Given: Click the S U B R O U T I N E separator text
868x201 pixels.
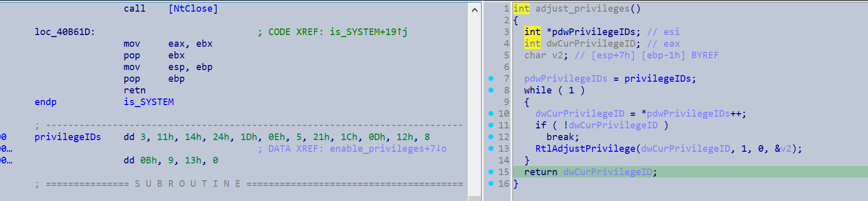Looking at the screenshot, I should click(x=188, y=184).
